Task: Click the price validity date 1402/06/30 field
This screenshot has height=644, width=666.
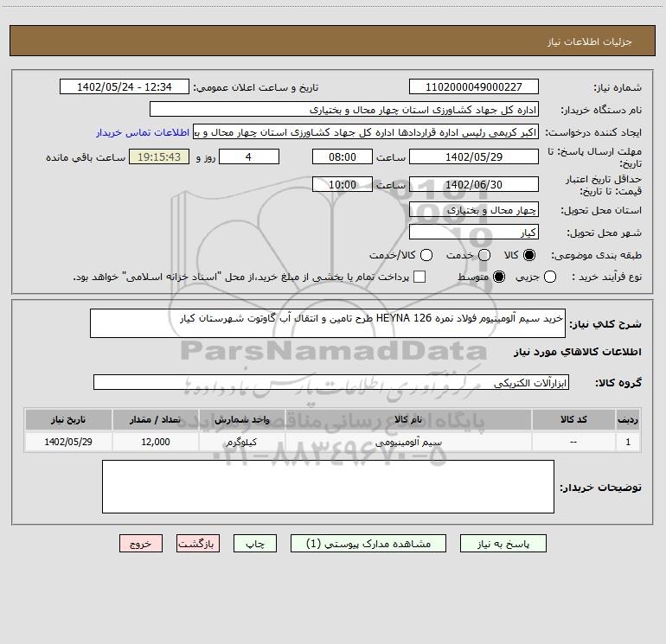Action: [474, 184]
